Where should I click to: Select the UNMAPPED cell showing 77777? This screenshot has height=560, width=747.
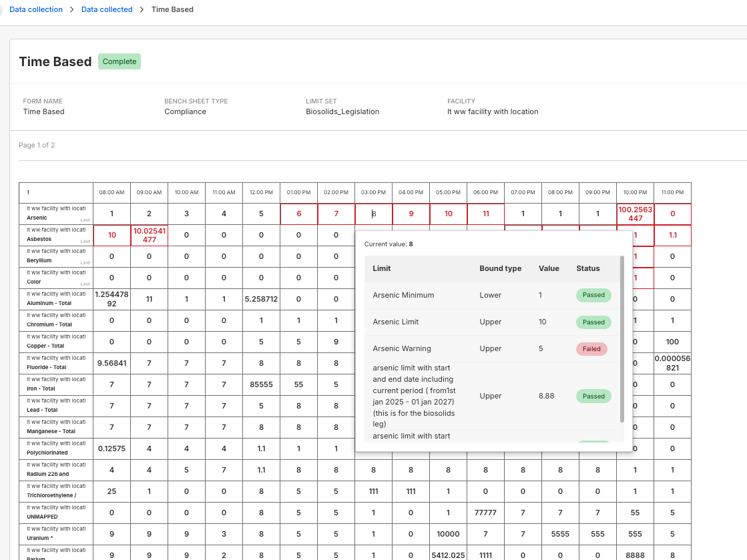485,513
